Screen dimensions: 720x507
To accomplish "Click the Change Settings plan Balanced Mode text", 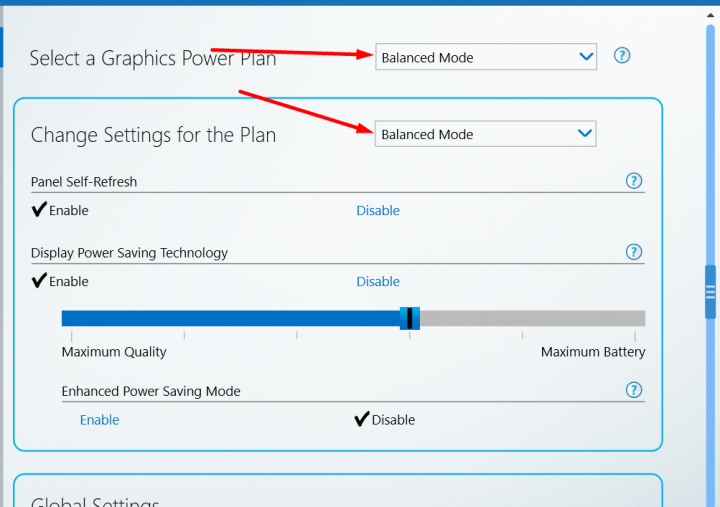I will pos(427,134).
